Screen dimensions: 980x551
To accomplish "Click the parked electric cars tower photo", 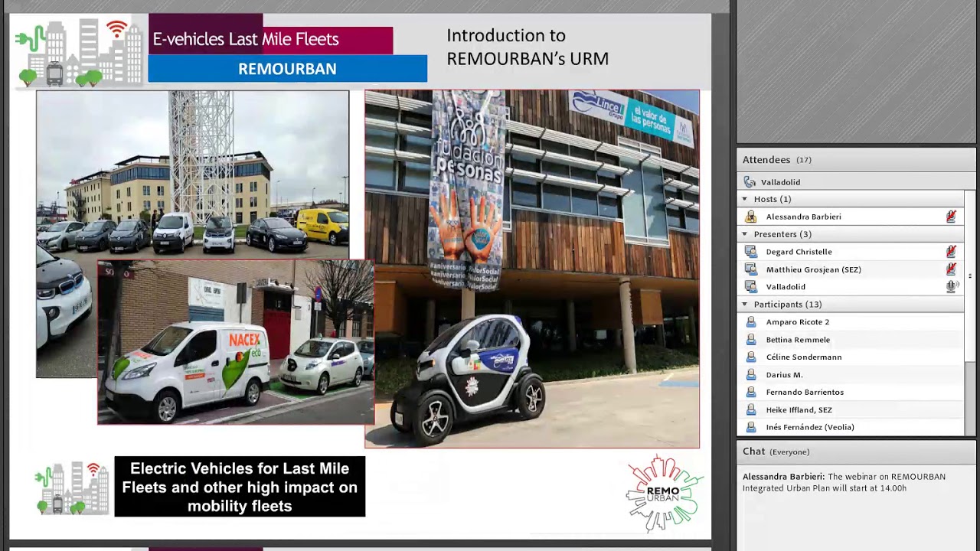I will pos(192,174).
